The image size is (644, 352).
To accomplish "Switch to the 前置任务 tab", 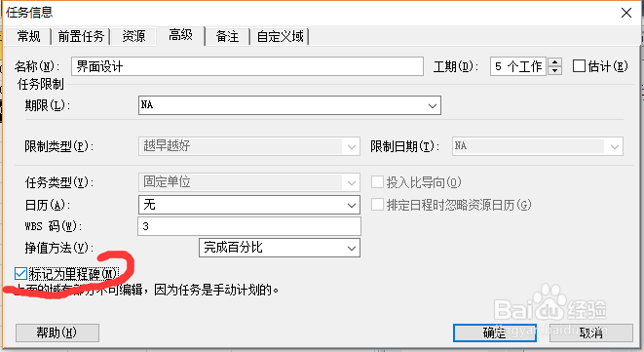I will 81,37.
